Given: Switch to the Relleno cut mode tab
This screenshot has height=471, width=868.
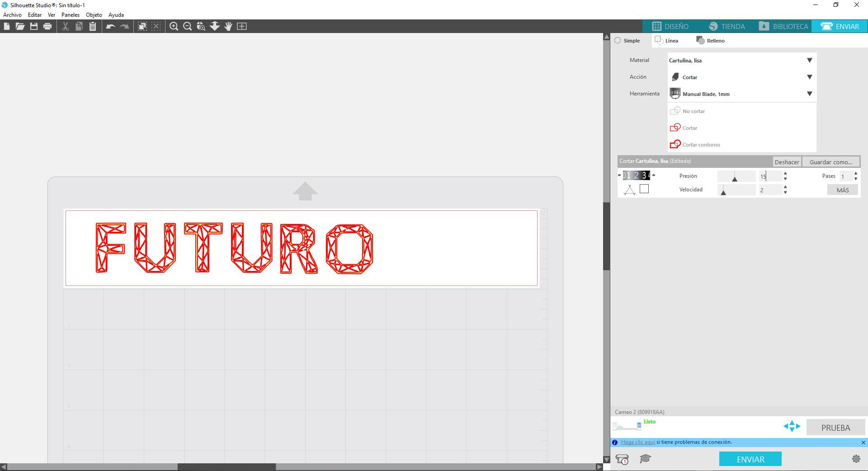Looking at the screenshot, I should (711, 41).
